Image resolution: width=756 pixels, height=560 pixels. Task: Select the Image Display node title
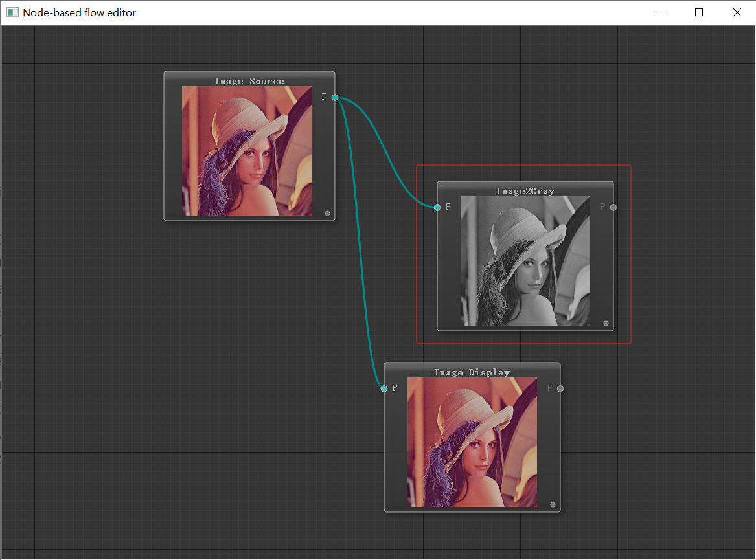[472, 372]
